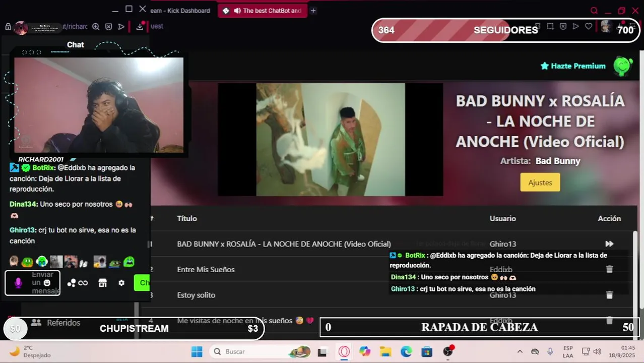Open the Copilot icon in the taskbar
The image size is (644, 363).
pos(365,351)
